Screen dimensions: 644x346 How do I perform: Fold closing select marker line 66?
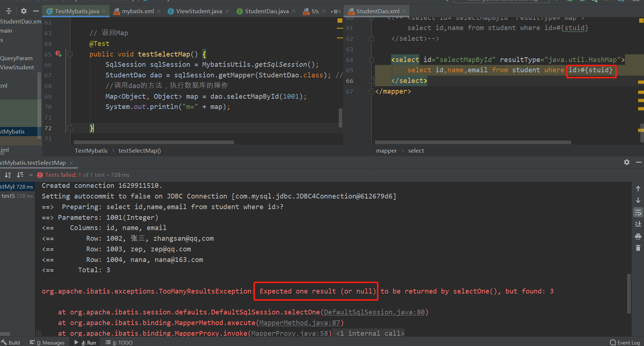click(x=372, y=81)
